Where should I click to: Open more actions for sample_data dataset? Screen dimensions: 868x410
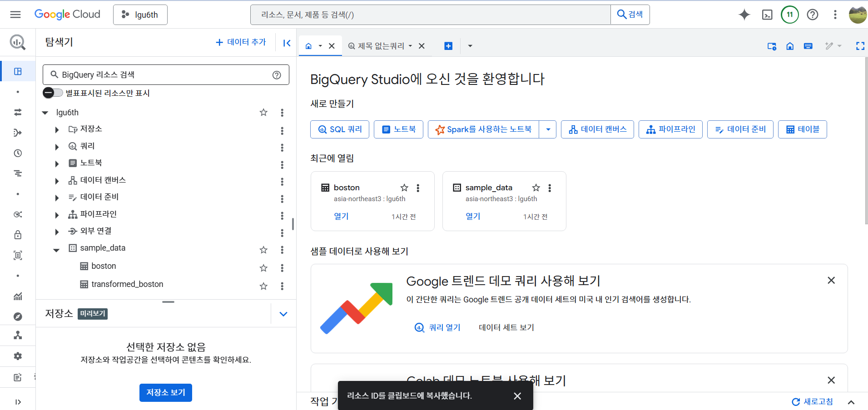click(x=282, y=250)
